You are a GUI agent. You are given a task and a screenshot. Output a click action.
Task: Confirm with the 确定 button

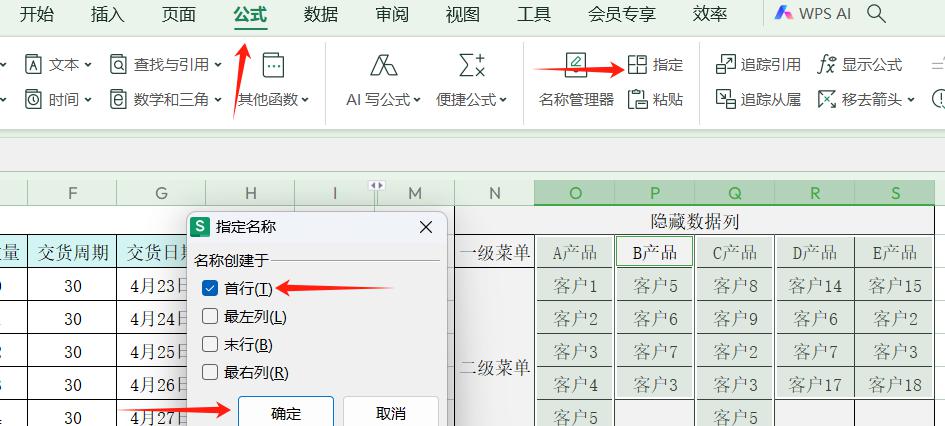[x=286, y=413]
